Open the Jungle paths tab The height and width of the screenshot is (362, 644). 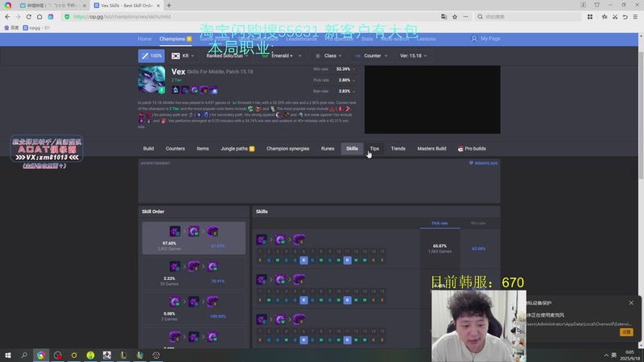(237, 149)
